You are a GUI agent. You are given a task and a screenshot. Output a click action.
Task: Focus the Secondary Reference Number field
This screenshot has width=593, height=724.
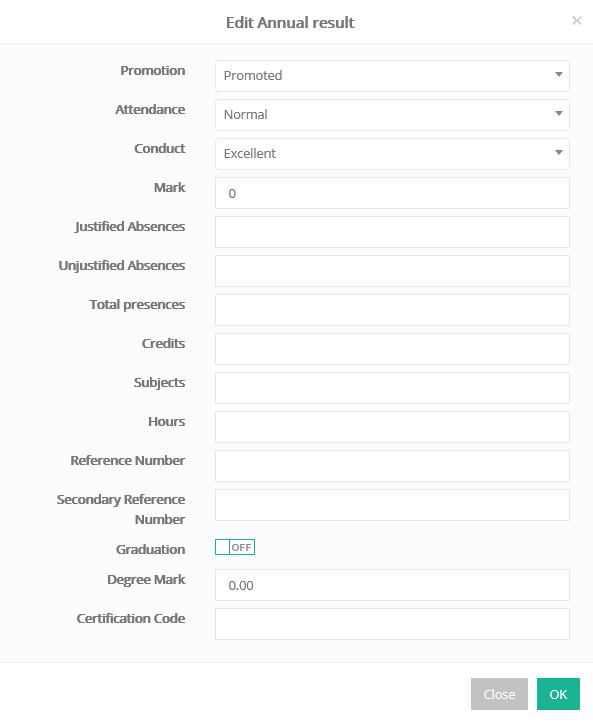click(x=392, y=505)
